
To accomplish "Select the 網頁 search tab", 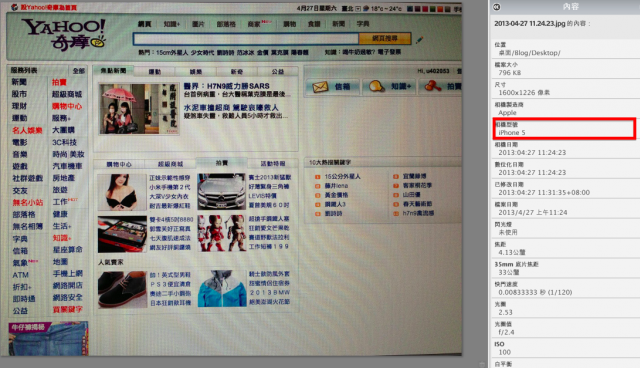I will tap(144, 24).
